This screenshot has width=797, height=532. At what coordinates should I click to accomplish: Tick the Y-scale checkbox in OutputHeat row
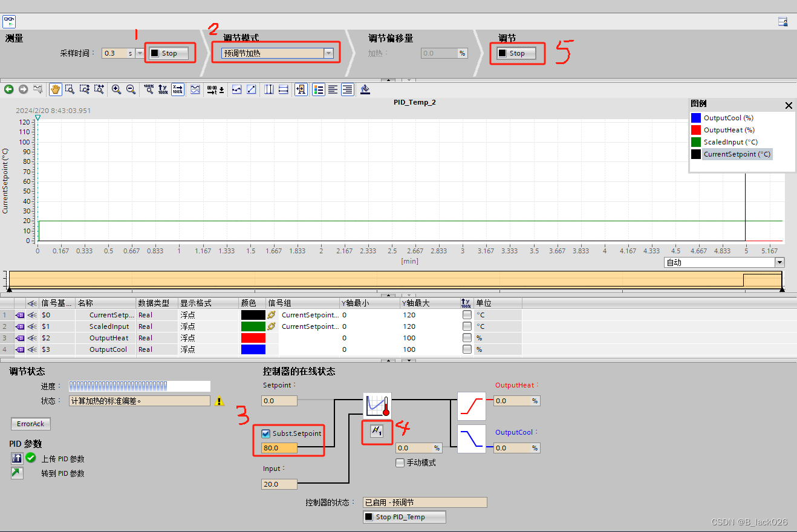467,338
